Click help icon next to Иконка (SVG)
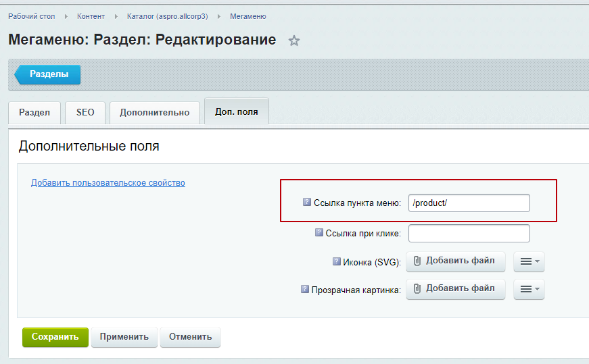This screenshot has height=364, width=589. click(x=337, y=261)
